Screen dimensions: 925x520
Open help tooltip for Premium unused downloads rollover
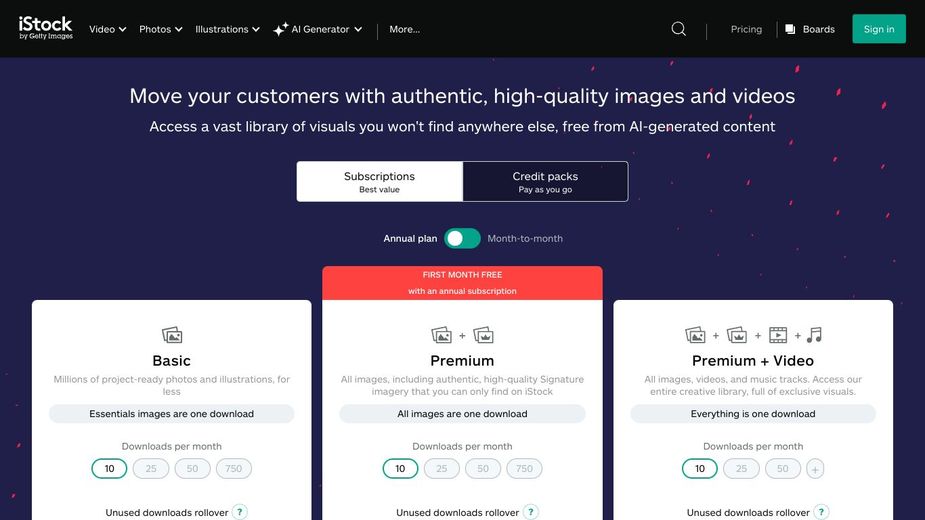pyautogui.click(x=530, y=512)
